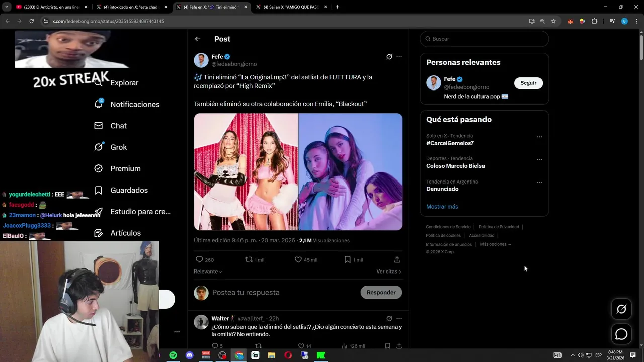
Task: Open options for Coloso Marcelo Bielsa trend
Action: tap(539, 159)
